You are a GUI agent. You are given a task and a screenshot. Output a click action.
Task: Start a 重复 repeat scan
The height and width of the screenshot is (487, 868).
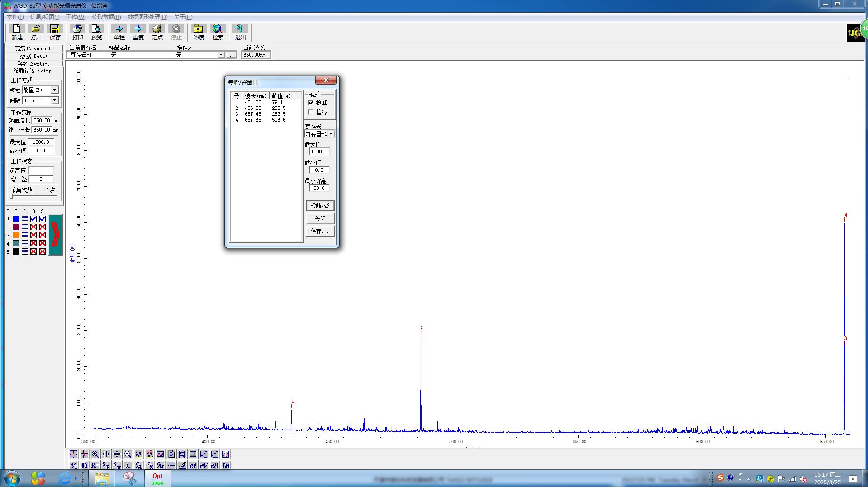pyautogui.click(x=138, y=32)
